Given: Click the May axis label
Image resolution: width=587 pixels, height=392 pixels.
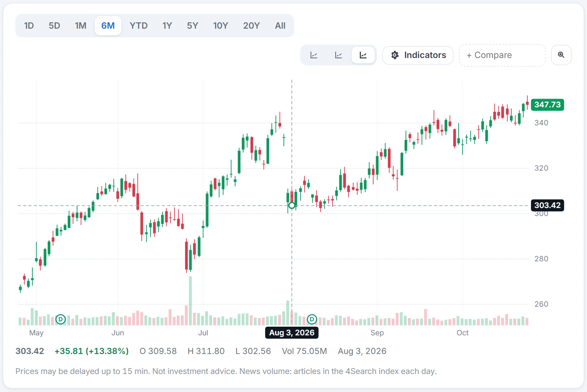Looking at the screenshot, I should pos(36,333).
